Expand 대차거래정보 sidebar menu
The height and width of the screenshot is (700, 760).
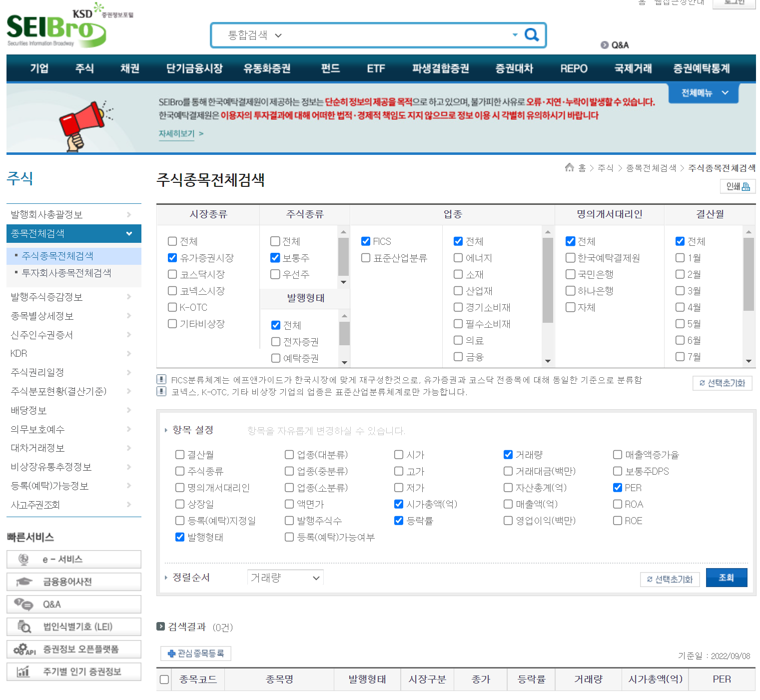74,448
